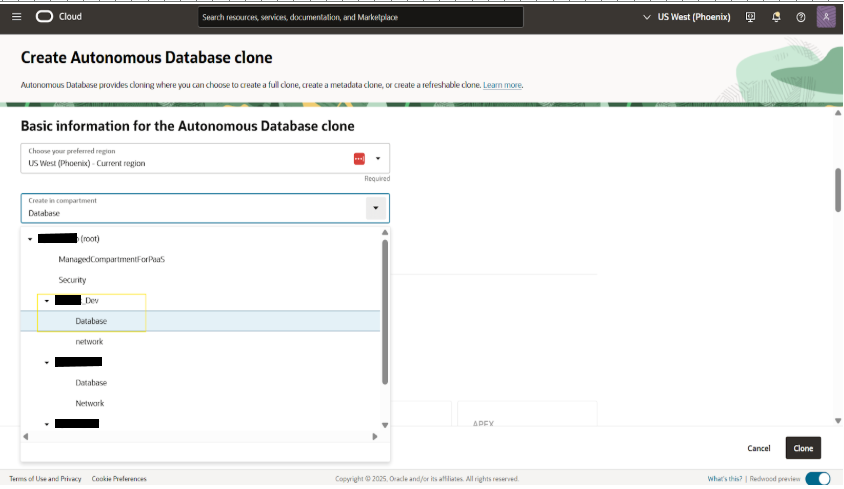This screenshot has width=844, height=489.
Task: Collapse the _Dev compartment node
Action: [x=47, y=301]
